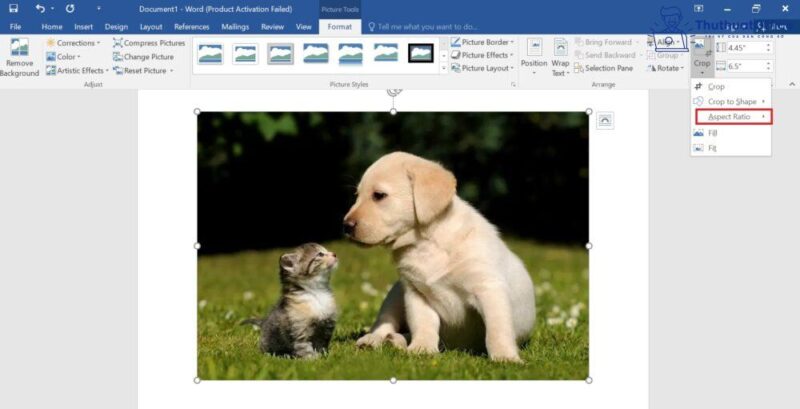Click the puppy and kitten picture
The image size is (800, 409).
click(393, 246)
